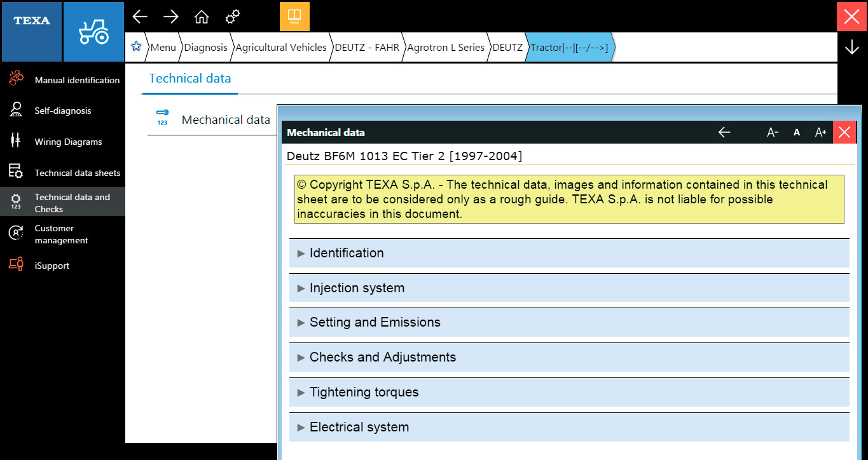
Task: Go back with the top toolbar arrow
Action: pos(140,17)
